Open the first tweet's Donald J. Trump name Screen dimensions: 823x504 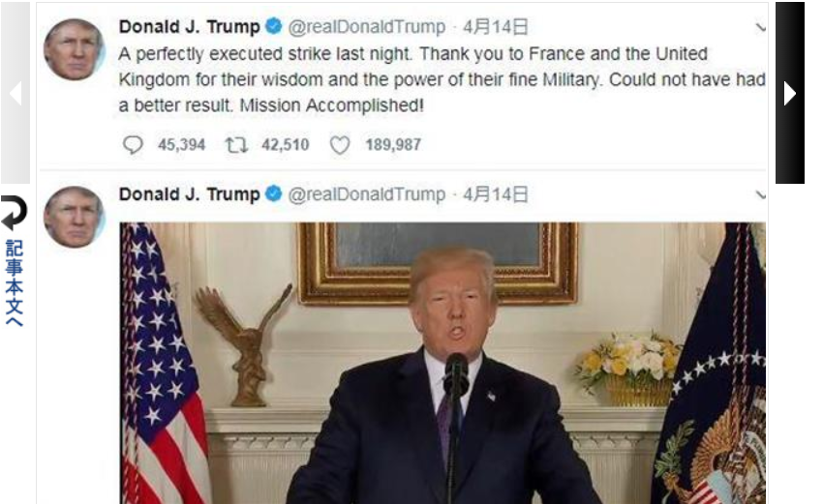point(190,26)
